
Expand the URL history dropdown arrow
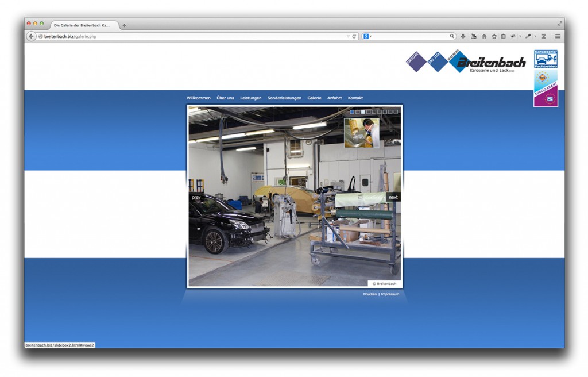[x=348, y=36]
